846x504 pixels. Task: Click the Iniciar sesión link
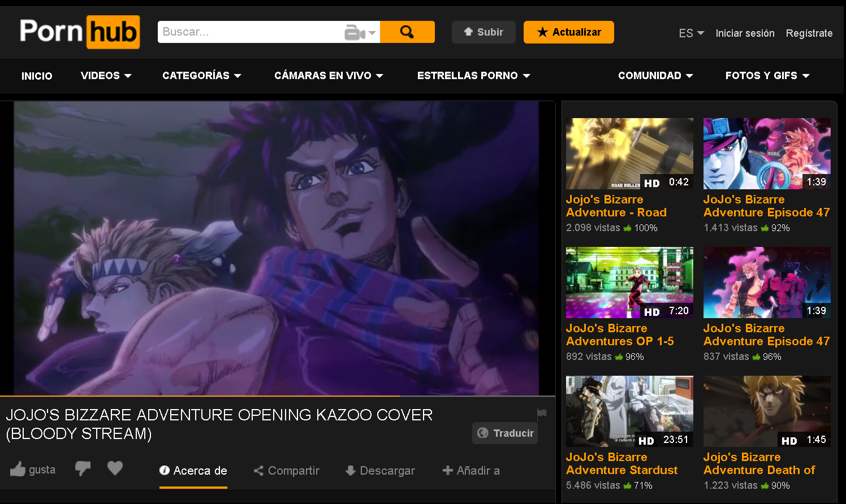(745, 33)
